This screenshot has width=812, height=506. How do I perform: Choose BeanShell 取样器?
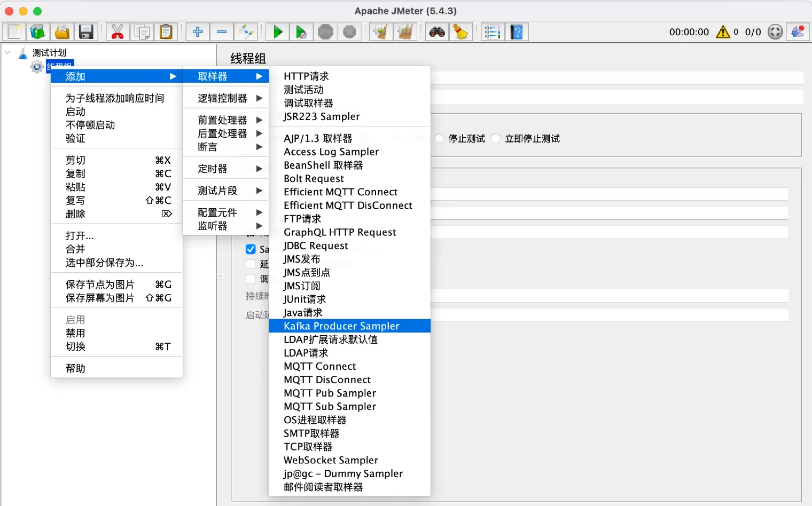[350, 165]
